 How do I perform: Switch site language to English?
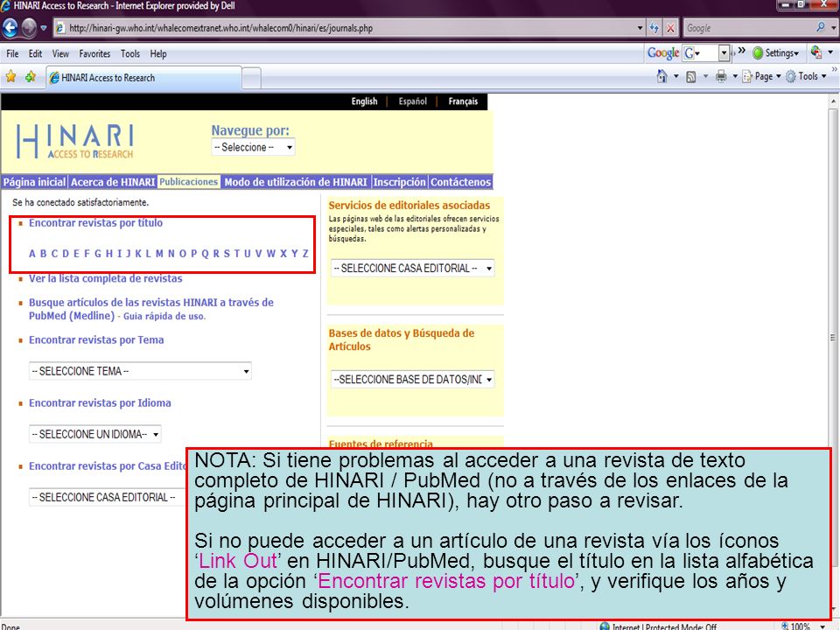point(364,101)
